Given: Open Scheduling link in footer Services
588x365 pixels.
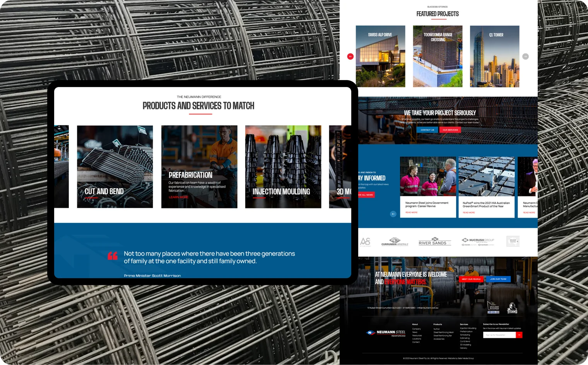Looking at the screenshot, I should click(x=465, y=335).
